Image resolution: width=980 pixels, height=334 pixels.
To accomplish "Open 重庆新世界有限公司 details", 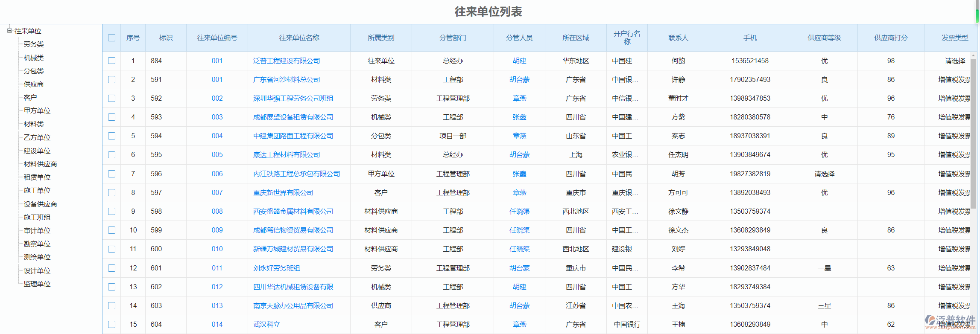I will pyautogui.click(x=283, y=193).
